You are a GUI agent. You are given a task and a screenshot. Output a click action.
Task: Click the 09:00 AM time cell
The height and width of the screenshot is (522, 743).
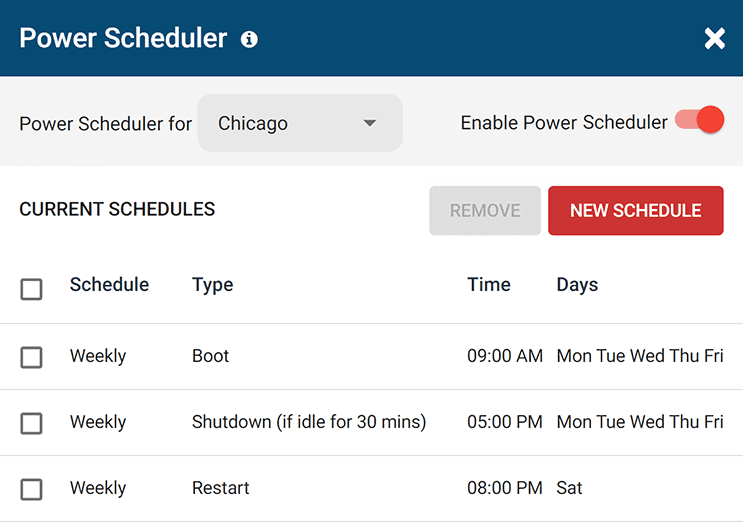505,356
